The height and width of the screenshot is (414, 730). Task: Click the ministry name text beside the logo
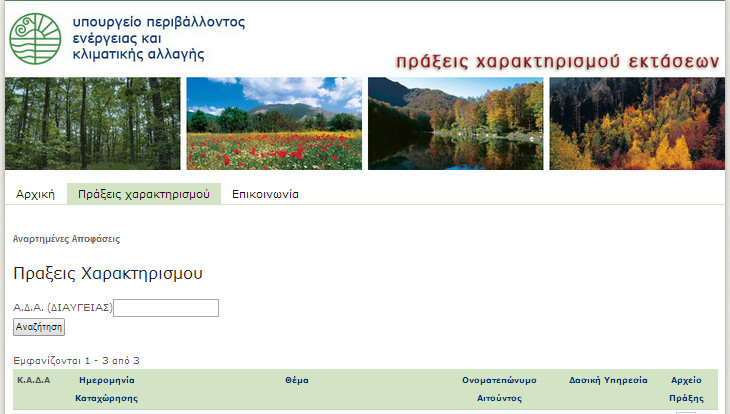pyautogui.click(x=158, y=38)
